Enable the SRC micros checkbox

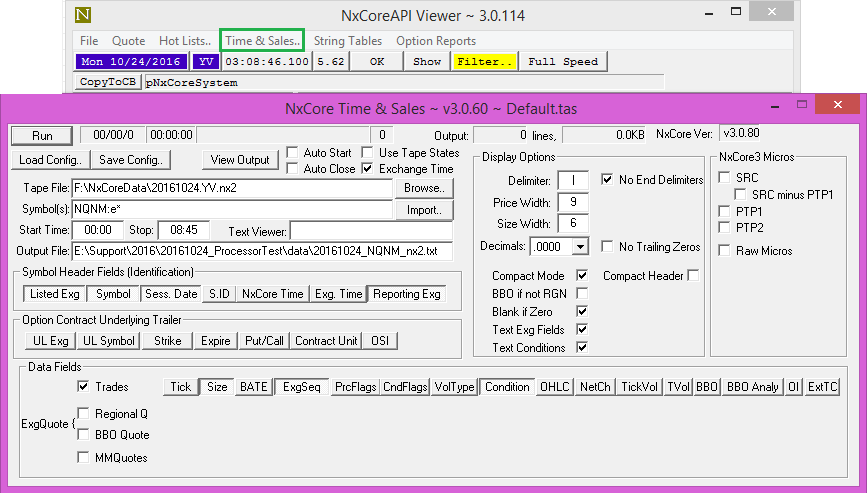click(724, 177)
